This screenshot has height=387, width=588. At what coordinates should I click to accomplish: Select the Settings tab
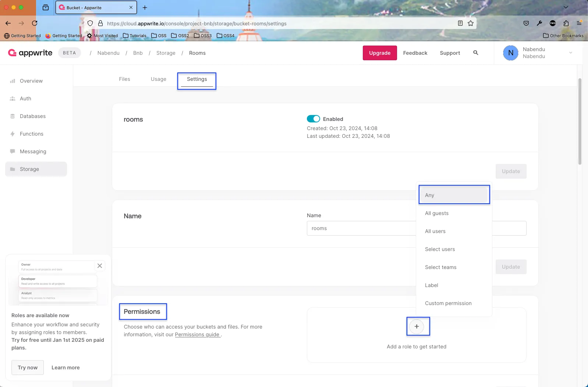pyautogui.click(x=197, y=79)
